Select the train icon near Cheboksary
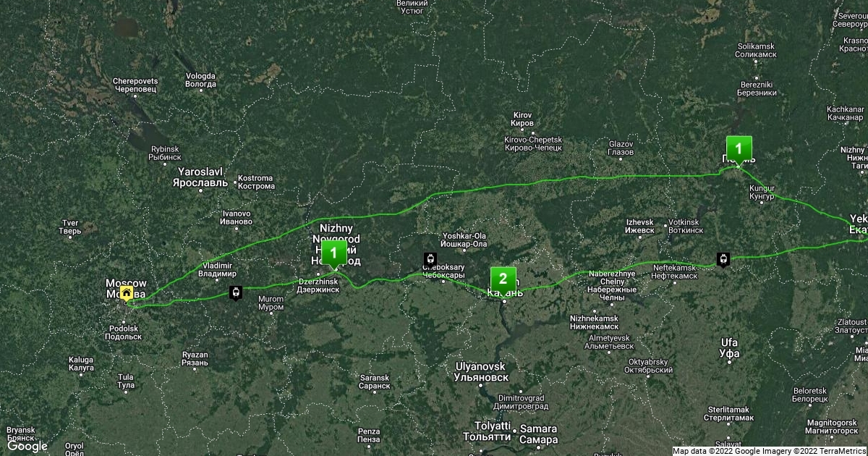This screenshot has width=868, height=456. pyautogui.click(x=430, y=259)
